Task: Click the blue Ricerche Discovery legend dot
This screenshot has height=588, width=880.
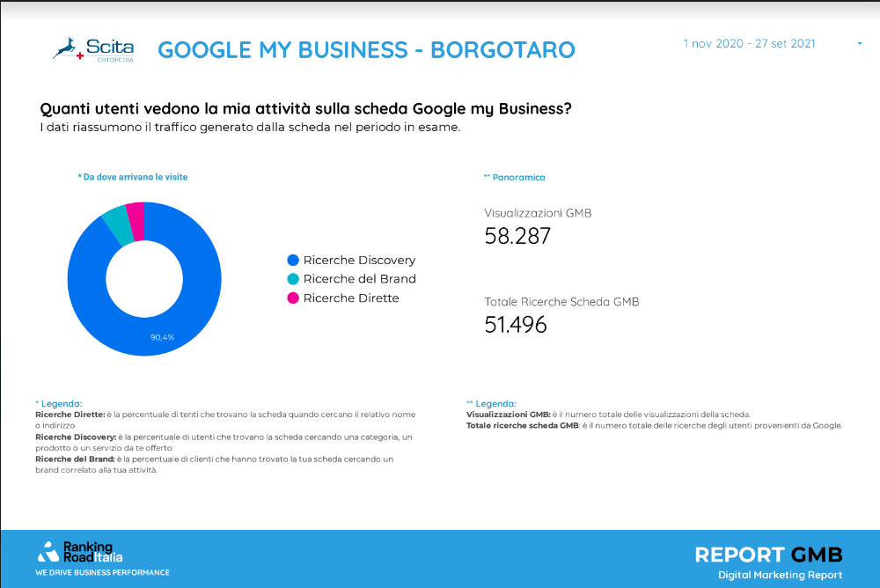Action: 293,260
